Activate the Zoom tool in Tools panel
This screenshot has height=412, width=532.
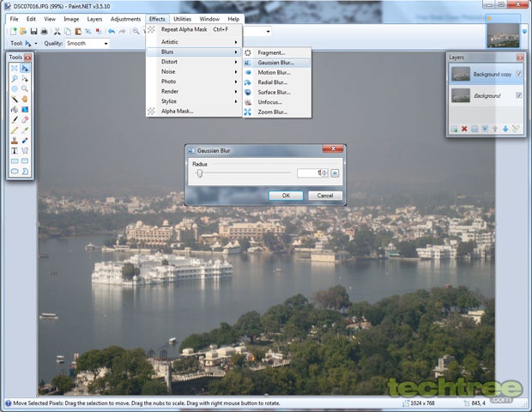(x=25, y=89)
